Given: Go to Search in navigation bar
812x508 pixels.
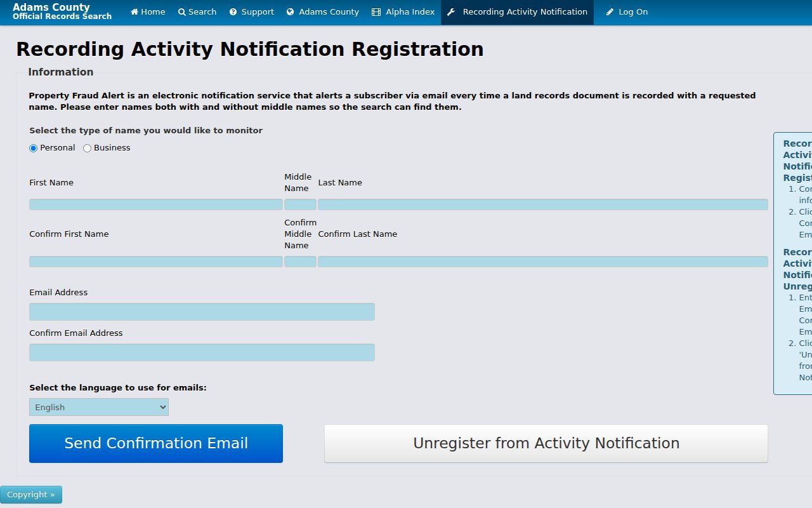Looking at the screenshot, I should tap(197, 12).
